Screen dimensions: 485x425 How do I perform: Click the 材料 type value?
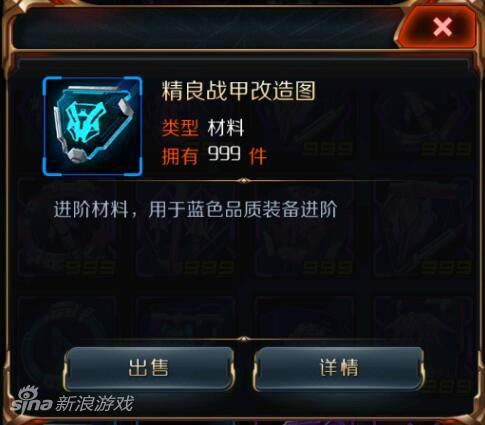[226, 128]
